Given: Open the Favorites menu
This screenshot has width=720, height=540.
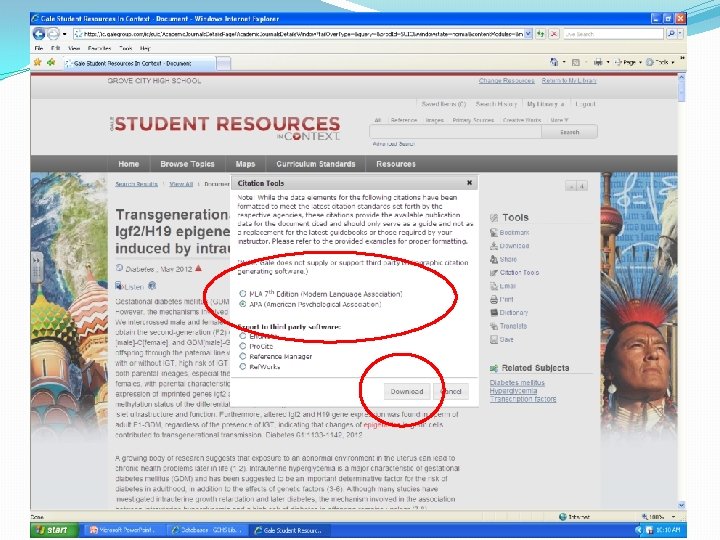Looking at the screenshot, I should [99, 48].
